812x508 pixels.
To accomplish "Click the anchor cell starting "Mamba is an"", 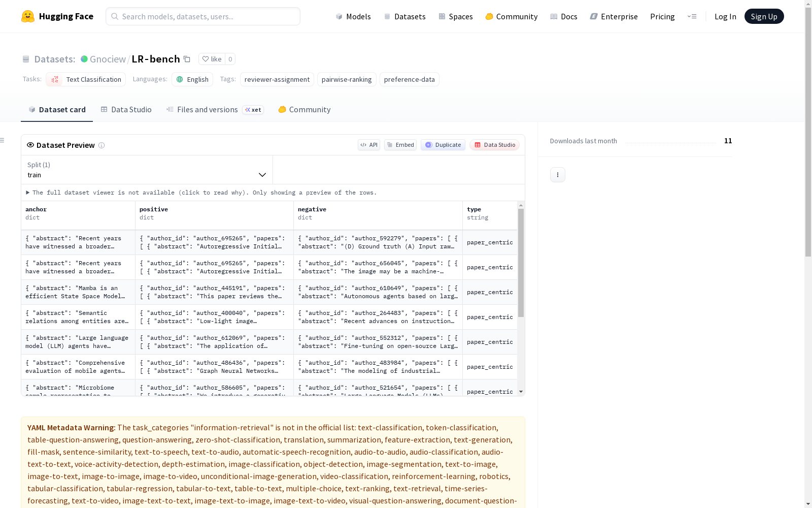I will (78, 292).
